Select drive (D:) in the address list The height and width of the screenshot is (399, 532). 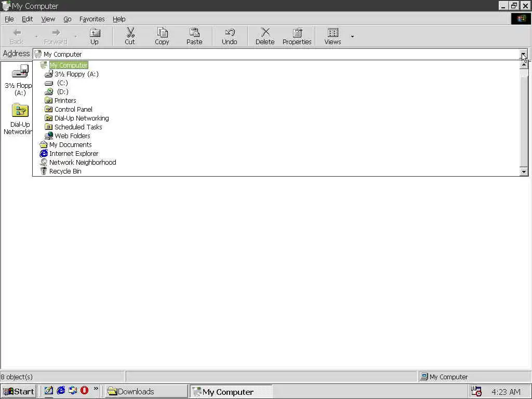(x=62, y=91)
